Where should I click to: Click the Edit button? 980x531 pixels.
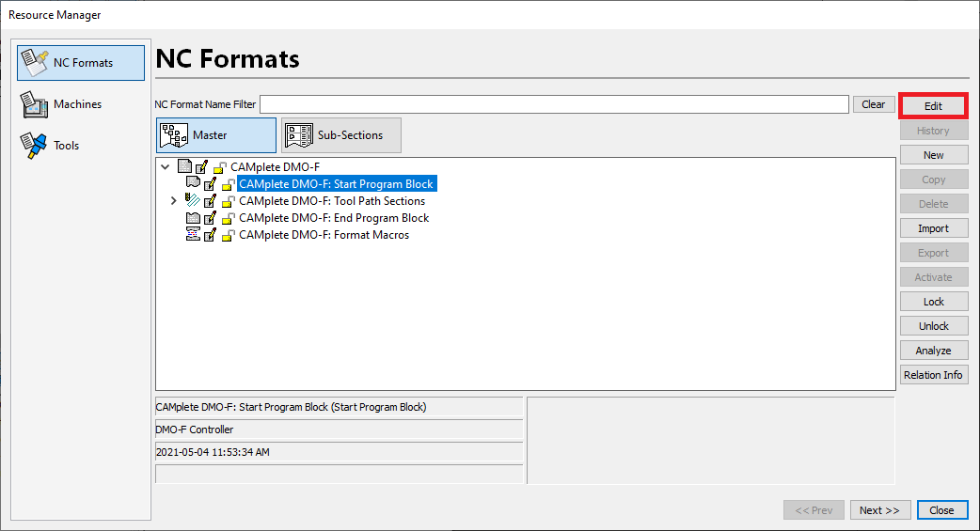click(x=934, y=105)
